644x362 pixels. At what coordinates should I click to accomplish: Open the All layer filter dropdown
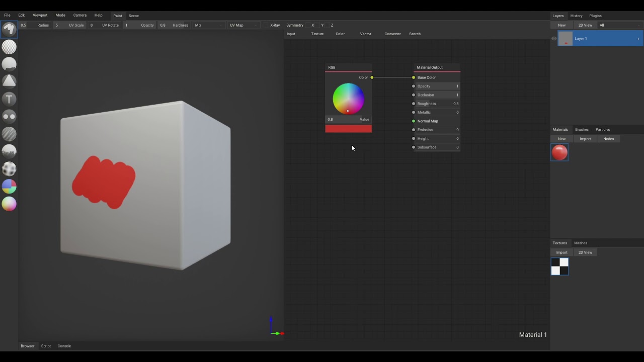tap(619, 25)
